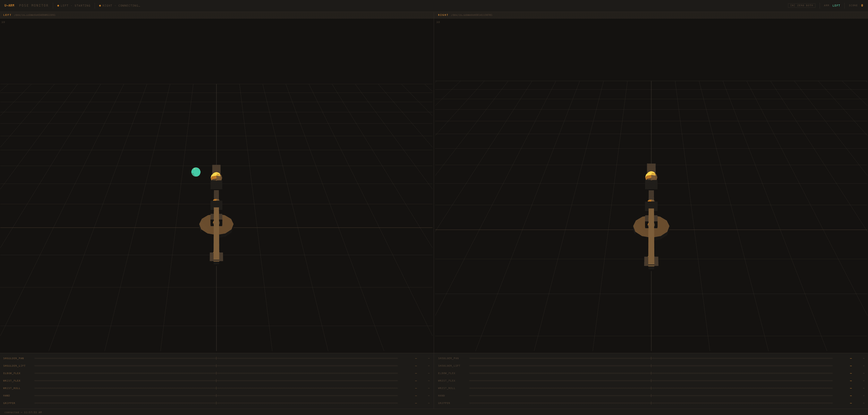Click right panel HAND slider bar
This screenshot has height=415, width=868.
point(651,396)
